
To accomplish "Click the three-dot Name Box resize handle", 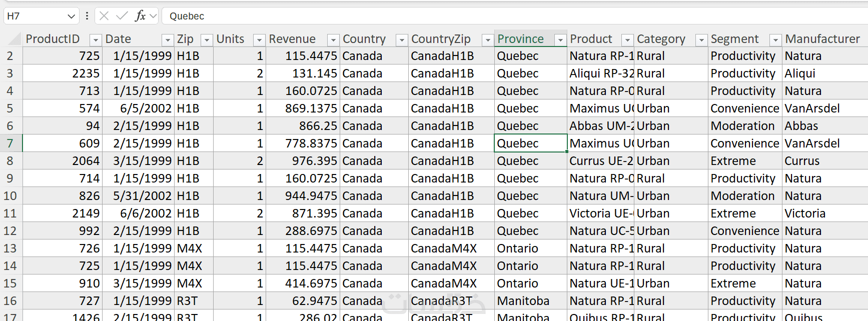I will (x=87, y=16).
